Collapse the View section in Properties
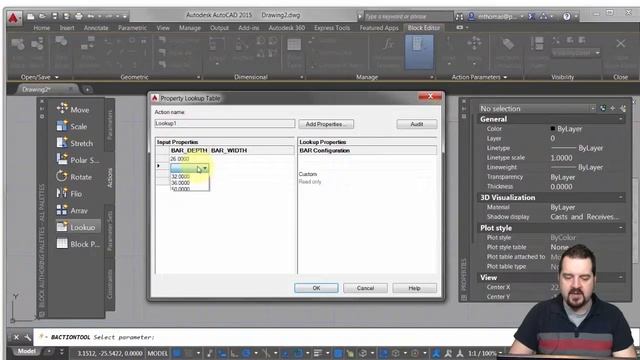The height and width of the screenshot is (360, 640). [620, 277]
